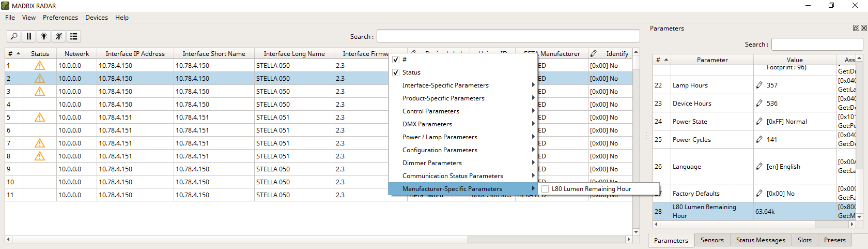Click the bulleted list toolbar icon

tap(74, 36)
